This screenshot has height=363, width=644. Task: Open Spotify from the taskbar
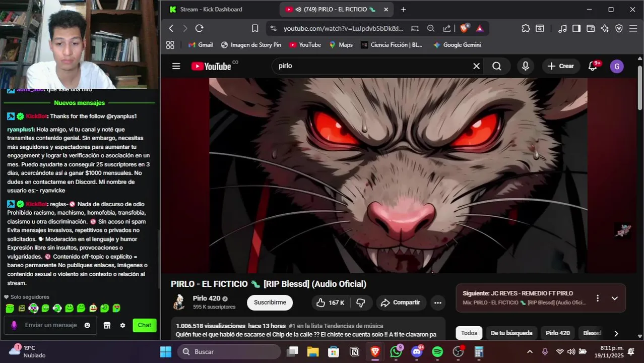(x=437, y=351)
